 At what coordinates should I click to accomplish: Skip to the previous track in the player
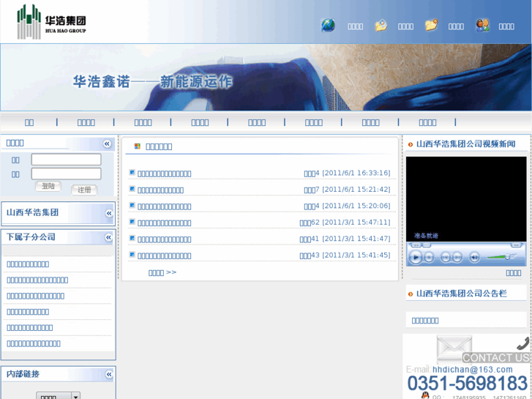coord(445,258)
